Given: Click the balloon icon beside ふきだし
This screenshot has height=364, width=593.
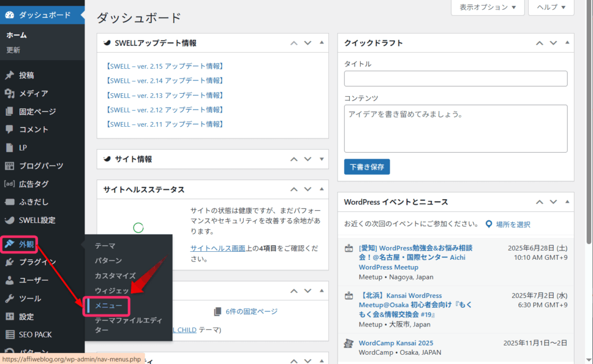Looking at the screenshot, I should [10, 202].
